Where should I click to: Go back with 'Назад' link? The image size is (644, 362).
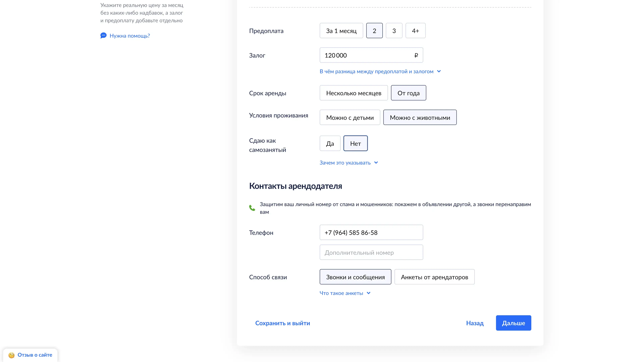point(474,323)
